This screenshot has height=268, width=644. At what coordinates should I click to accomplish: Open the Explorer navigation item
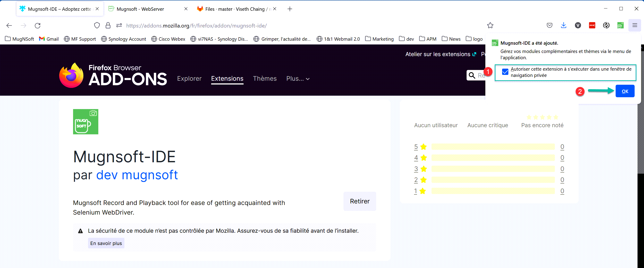[x=189, y=78]
